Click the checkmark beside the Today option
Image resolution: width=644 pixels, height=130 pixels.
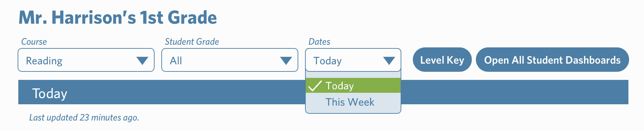click(315, 86)
